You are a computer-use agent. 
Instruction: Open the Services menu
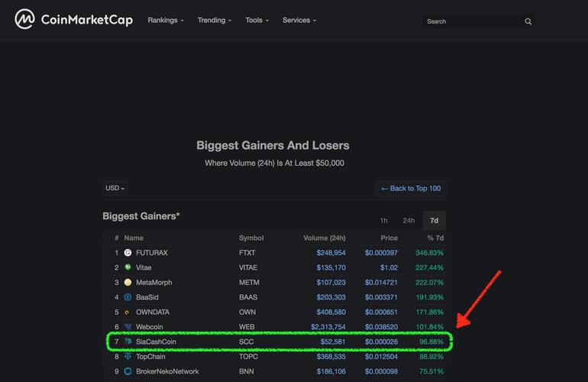(299, 21)
